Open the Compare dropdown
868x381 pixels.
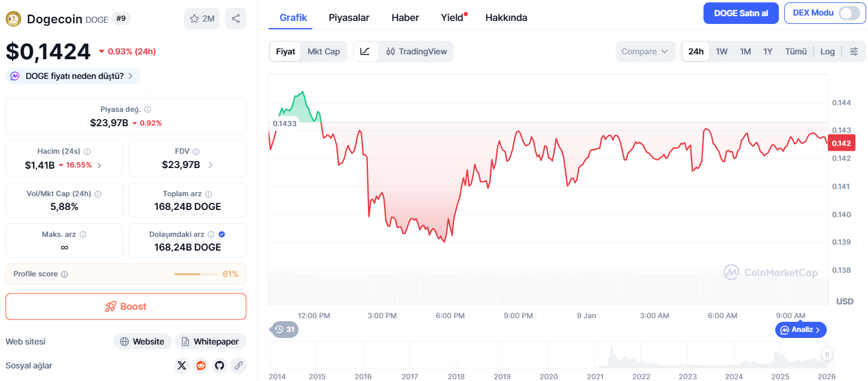click(645, 51)
